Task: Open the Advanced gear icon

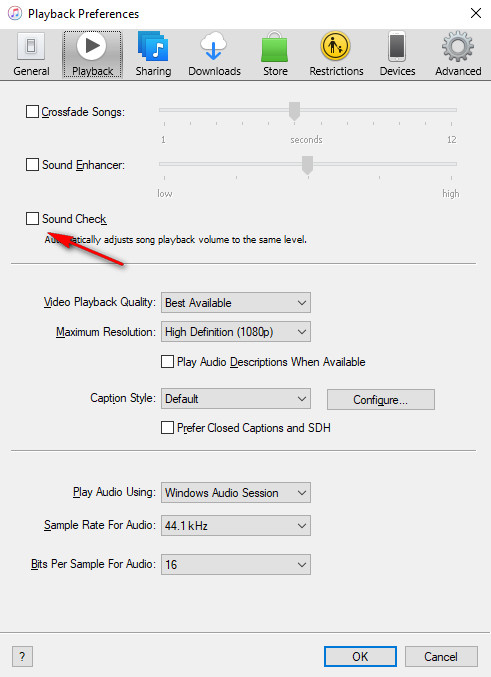Action: point(458,46)
